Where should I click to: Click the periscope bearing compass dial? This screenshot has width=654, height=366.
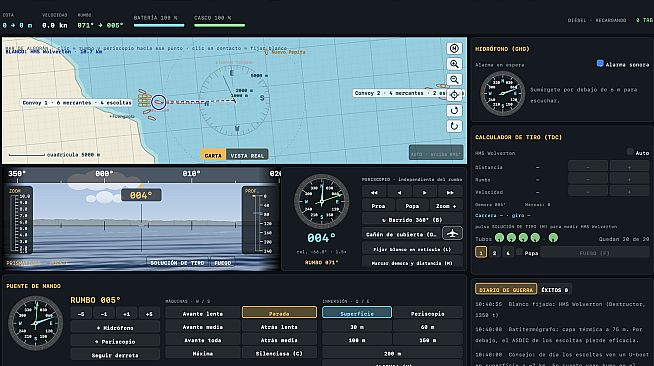pyautogui.click(x=321, y=201)
